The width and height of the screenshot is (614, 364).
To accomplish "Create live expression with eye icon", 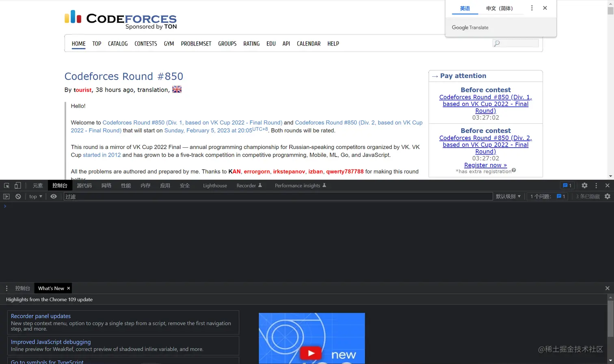I will [x=54, y=196].
